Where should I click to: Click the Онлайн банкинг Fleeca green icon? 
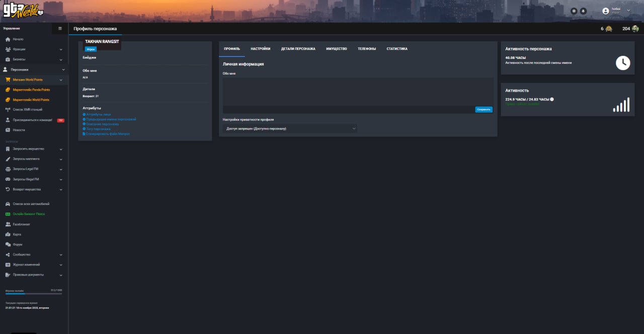[8, 214]
